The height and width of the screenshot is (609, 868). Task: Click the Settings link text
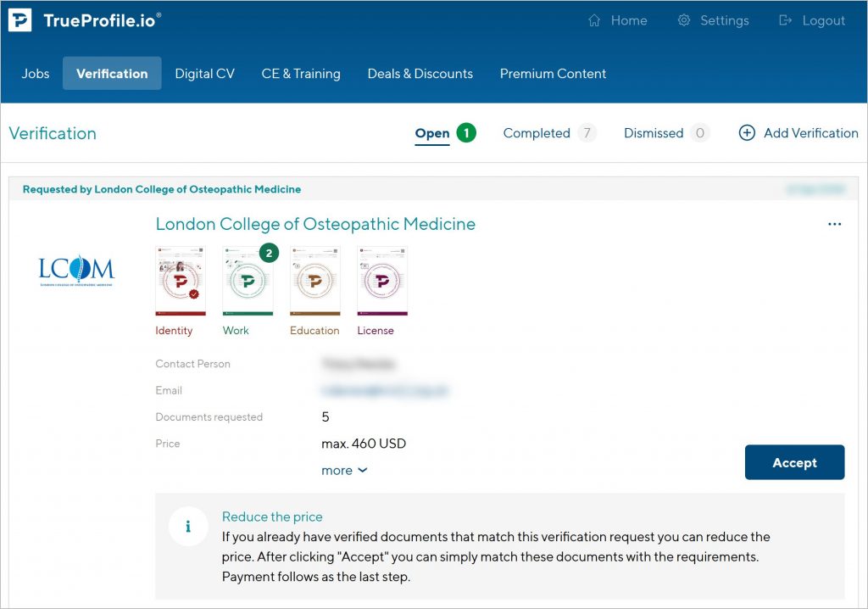(x=724, y=20)
